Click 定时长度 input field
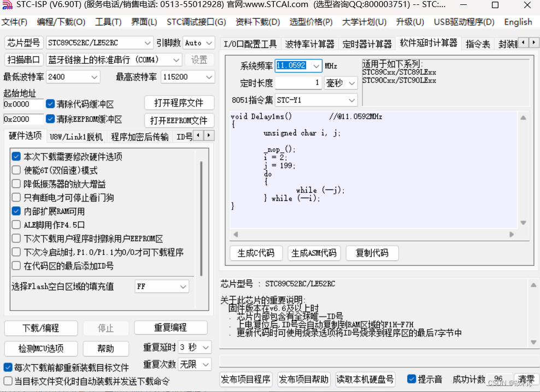Screen dimensions: 540x392 pos(298,84)
